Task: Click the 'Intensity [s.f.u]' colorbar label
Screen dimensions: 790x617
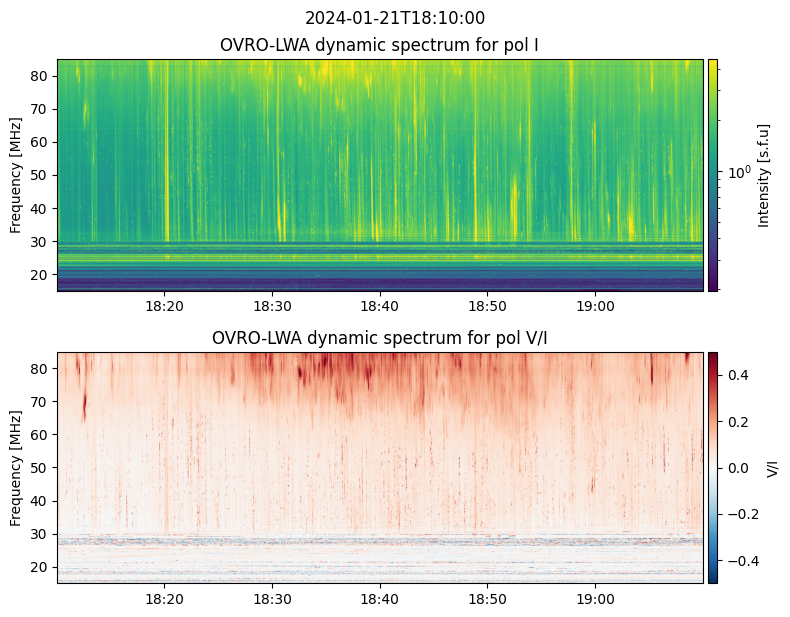Action: pyautogui.click(x=764, y=175)
